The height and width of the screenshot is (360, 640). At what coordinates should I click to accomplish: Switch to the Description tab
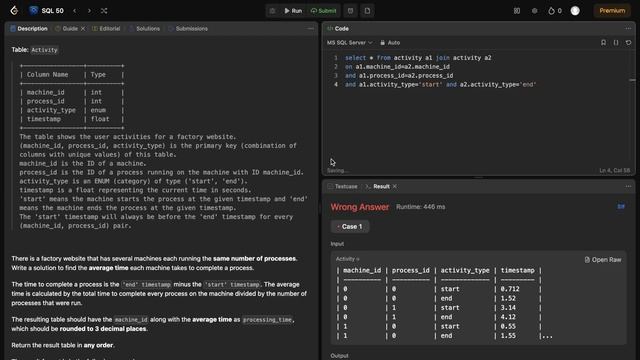(x=29, y=29)
